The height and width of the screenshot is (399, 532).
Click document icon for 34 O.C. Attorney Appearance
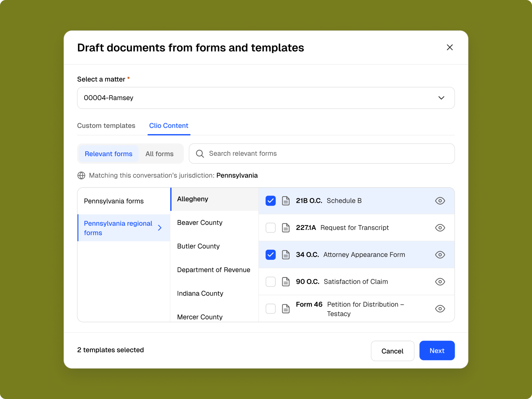tap(286, 255)
